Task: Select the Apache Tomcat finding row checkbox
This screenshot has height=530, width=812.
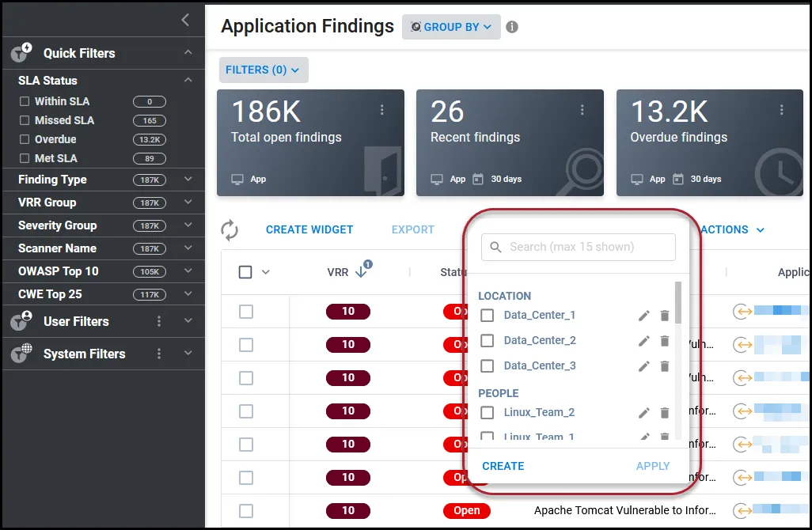Action: point(246,511)
